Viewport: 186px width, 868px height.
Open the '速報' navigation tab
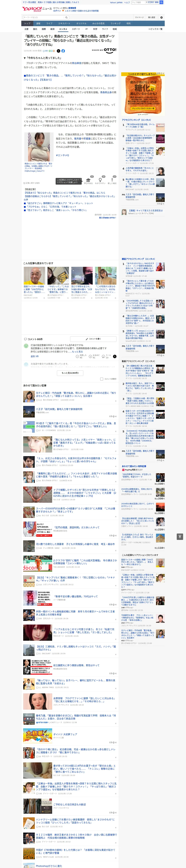click(38, 24)
